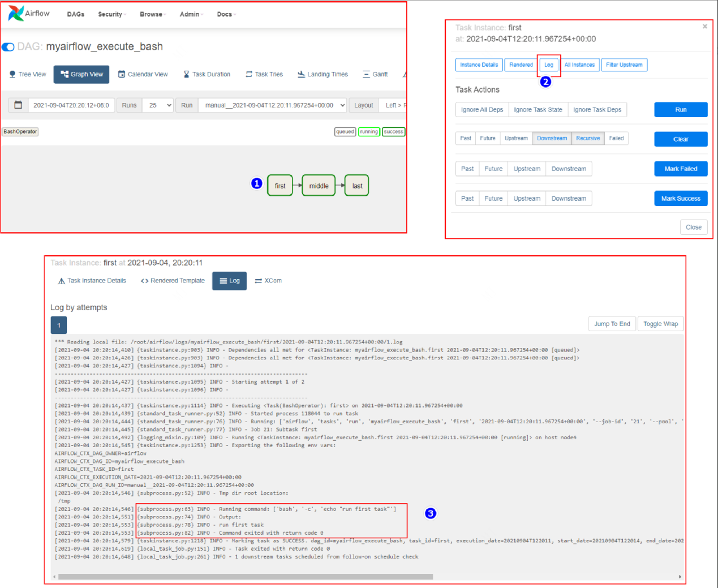Toggle the Downstream option for Clear

click(552, 138)
